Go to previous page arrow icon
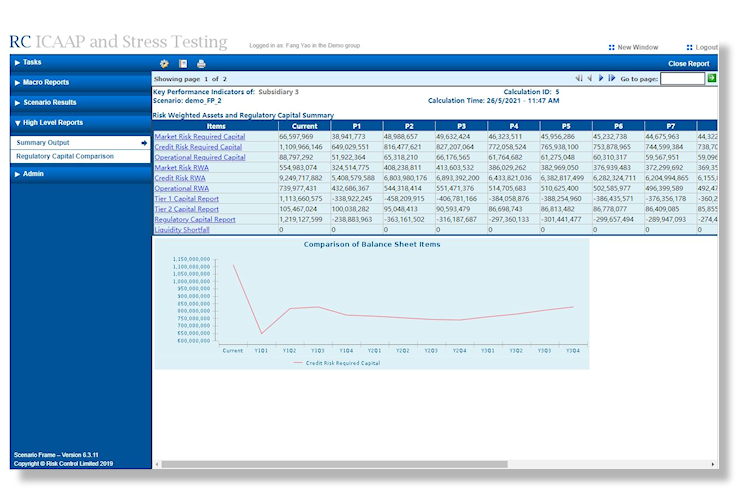737x500 pixels. pos(589,78)
